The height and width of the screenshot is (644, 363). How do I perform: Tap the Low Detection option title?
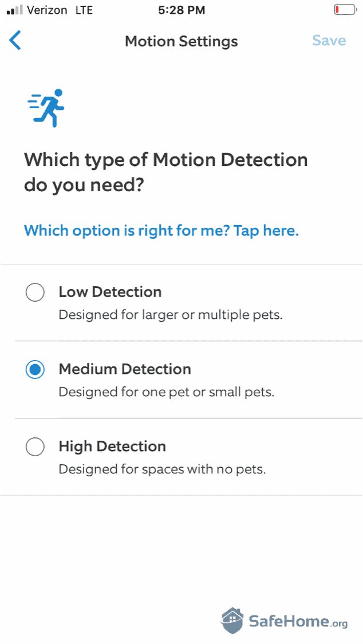[110, 292]
